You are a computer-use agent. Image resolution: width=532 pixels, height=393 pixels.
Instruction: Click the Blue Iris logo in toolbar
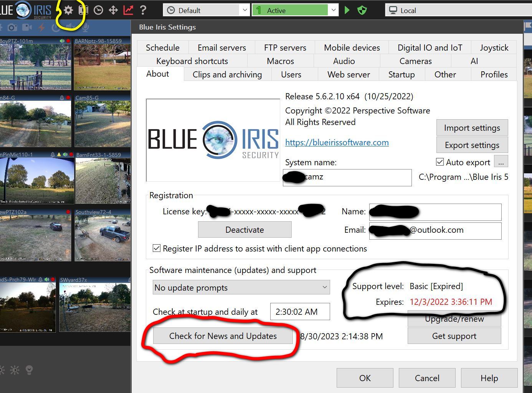pyautogui.click(x=26, y=10)
